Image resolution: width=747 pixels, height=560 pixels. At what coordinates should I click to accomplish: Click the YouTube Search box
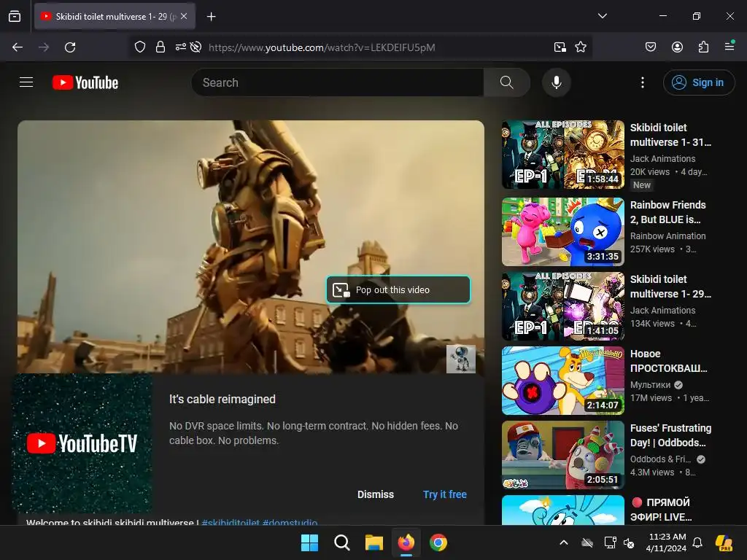click(337, 82)
